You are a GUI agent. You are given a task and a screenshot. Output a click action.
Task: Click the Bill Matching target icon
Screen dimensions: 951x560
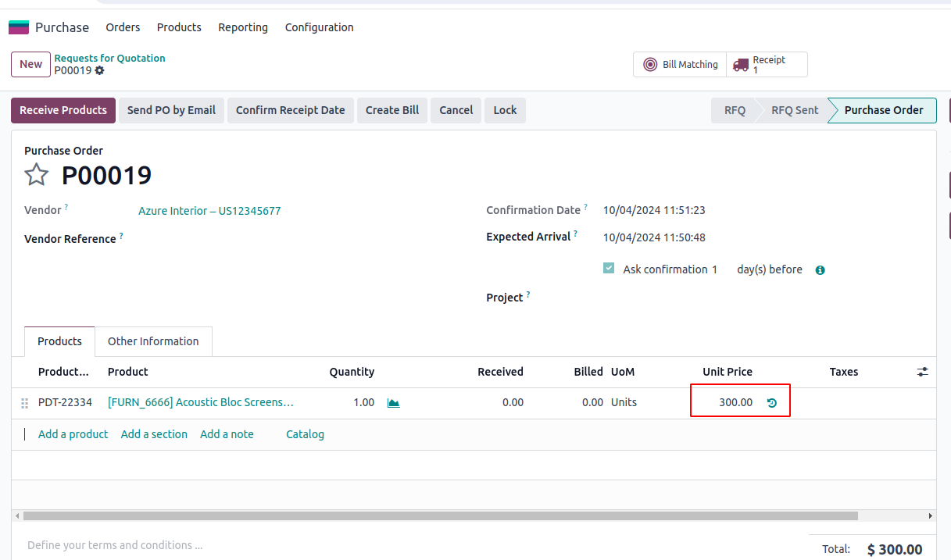(650, 65)
